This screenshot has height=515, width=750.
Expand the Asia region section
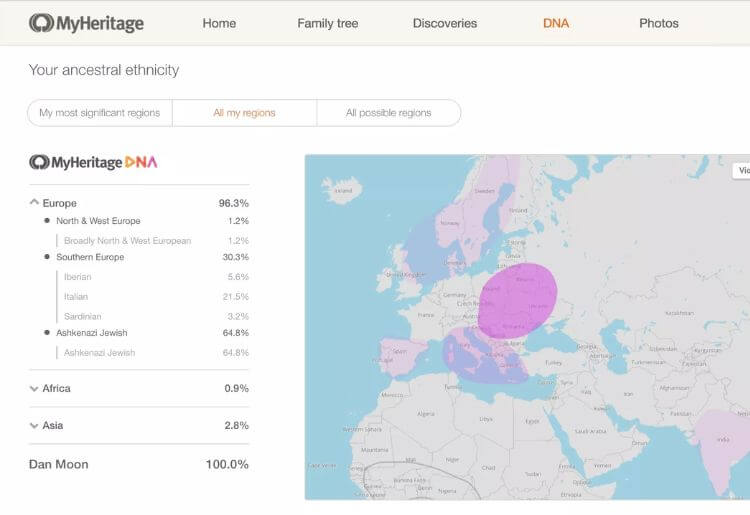point(35,425)
